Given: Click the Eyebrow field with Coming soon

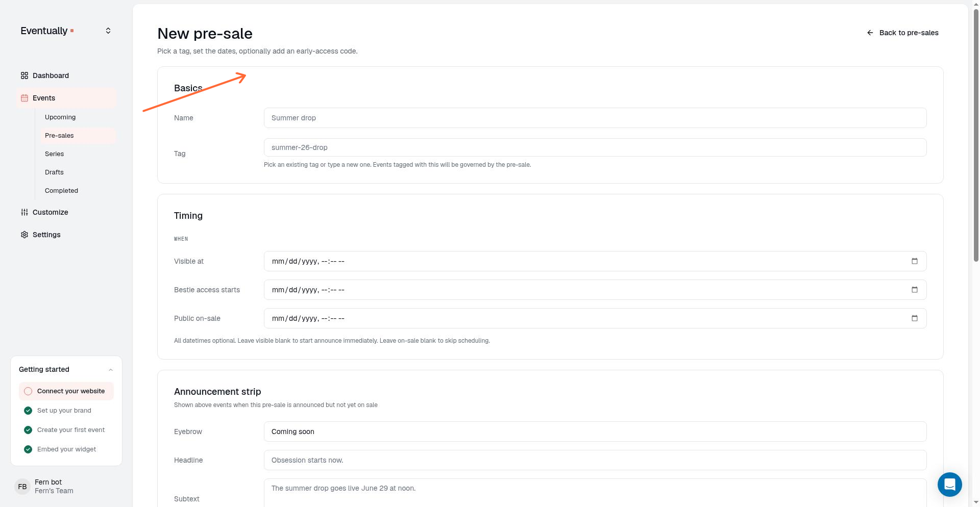Looking at the screenshot, I should click(595, 432).
